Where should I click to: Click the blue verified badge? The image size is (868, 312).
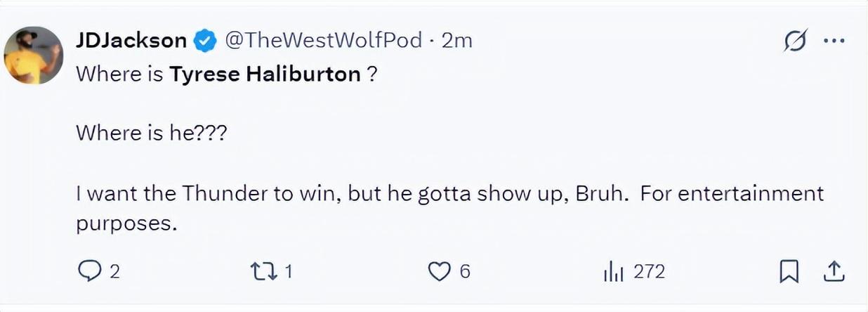point(204,41)
